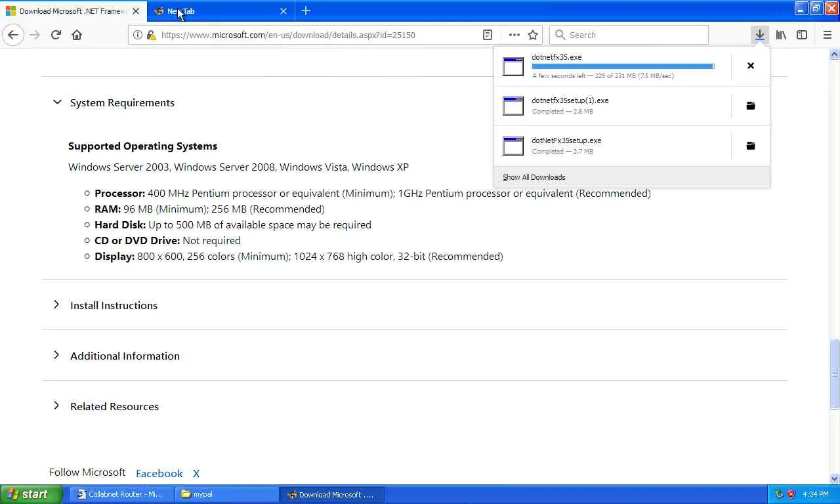Show site information icon in address bar
Image resolution: width=840 pixels, height=504 pixels.
coord(138,35)
